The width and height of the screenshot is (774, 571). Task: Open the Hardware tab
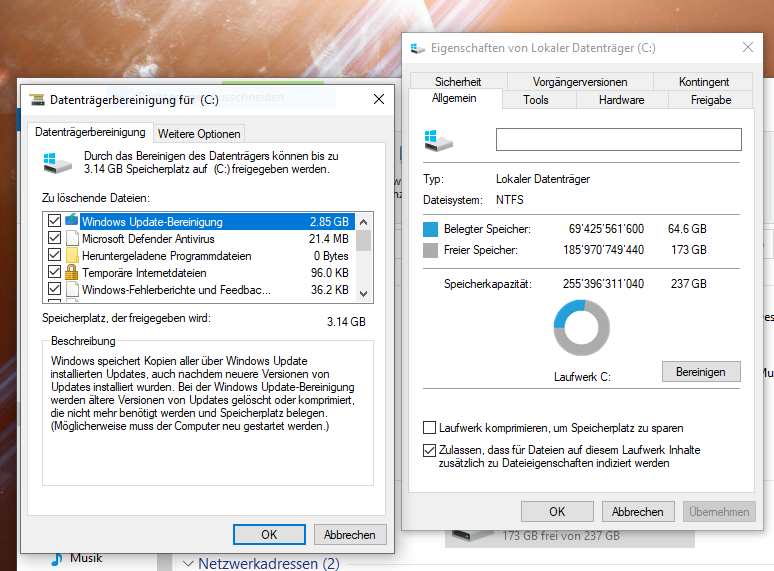(621, 100)
